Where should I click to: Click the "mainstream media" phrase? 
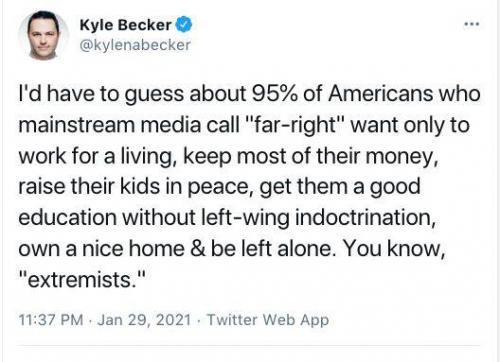(110, 125)
